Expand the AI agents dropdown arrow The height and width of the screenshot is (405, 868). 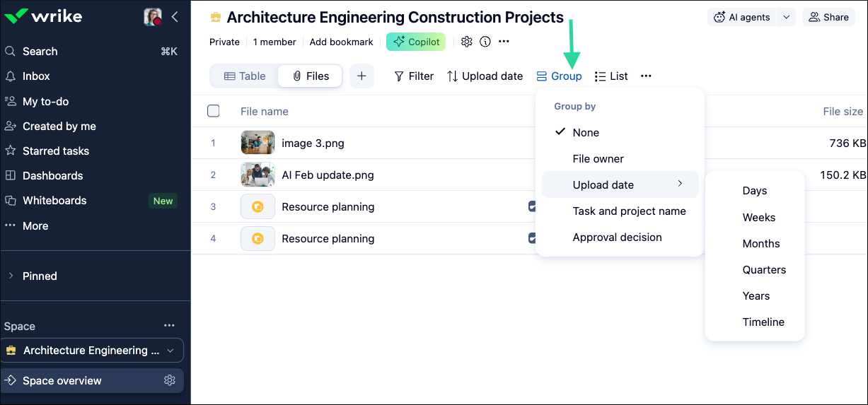[786, 17]
